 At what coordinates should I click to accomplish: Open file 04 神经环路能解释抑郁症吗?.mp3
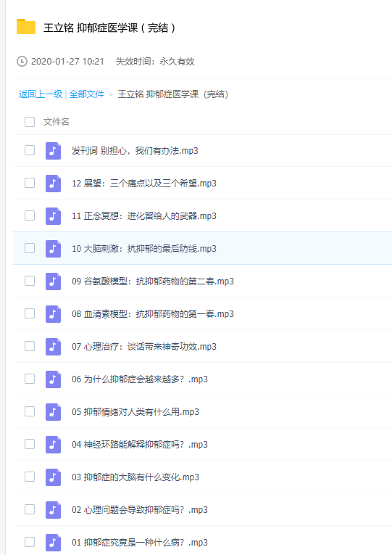click(140, 444)
